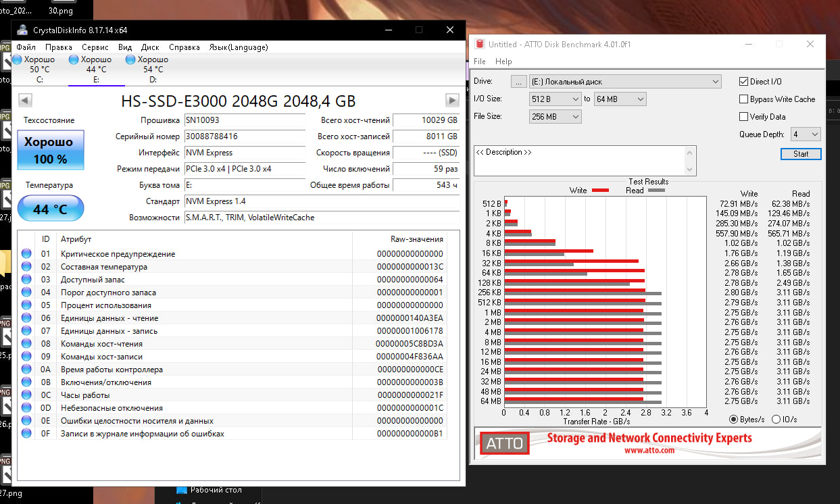Click the Атрибут column header
This screenshot has width=840, height=504.
click(x=76, y=239)
